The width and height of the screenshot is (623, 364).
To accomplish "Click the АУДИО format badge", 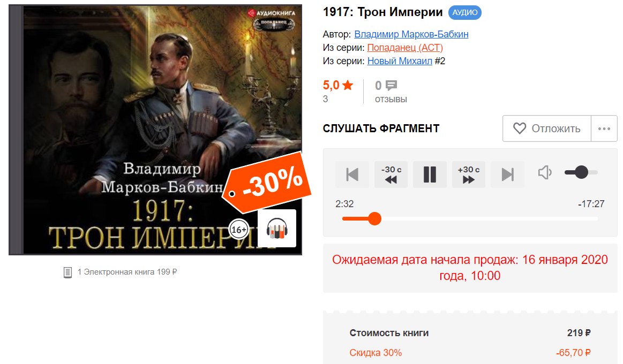I will coord(465,13).
